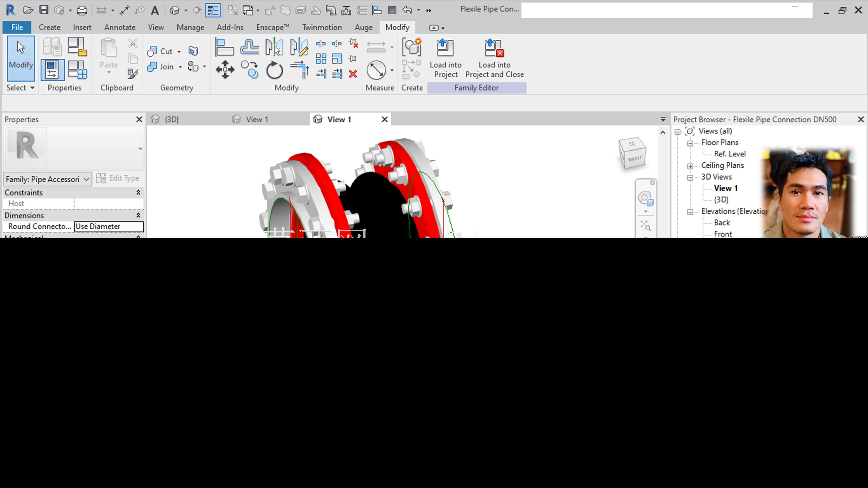Open the view tabs list dropdown
The height and width of the screenshot is (488, 868).
pos(663,119)
